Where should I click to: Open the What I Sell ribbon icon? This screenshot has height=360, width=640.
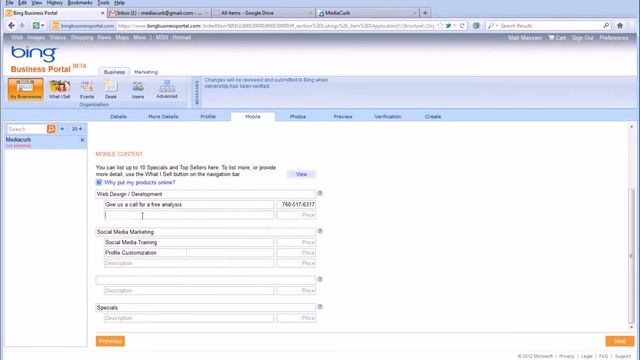pyautogui.click(x=60, y=89)
